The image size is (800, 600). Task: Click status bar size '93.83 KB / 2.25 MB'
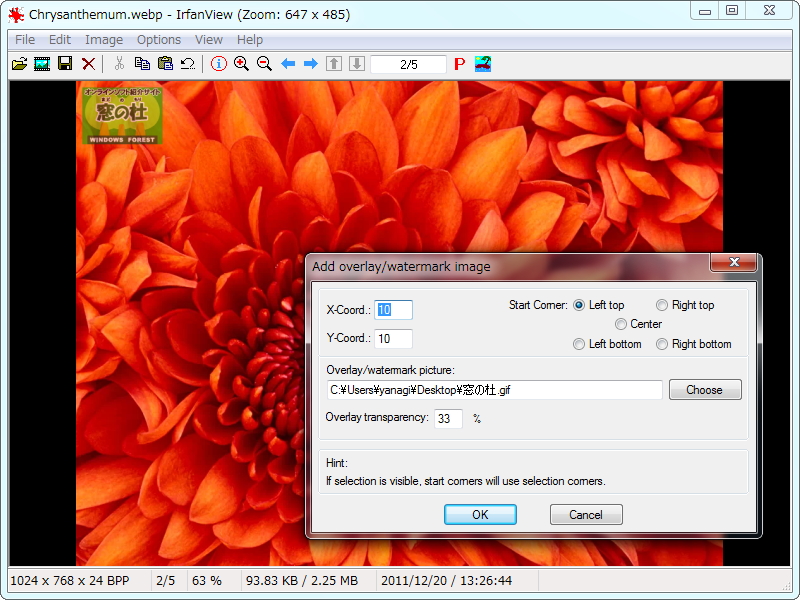[302, 581]
